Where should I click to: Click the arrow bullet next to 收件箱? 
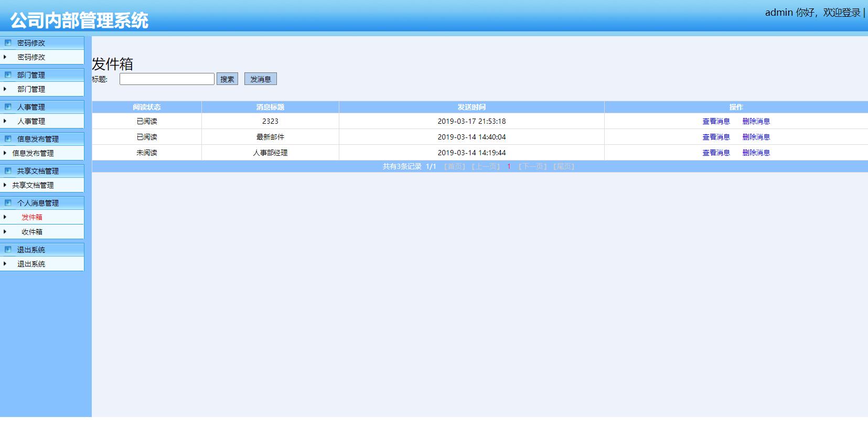(5, 232)
